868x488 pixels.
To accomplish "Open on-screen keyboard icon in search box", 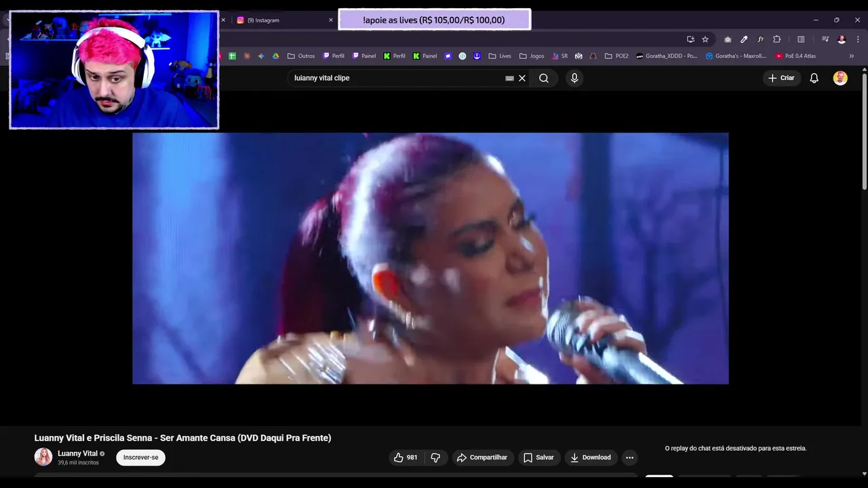I will click(x=509, y=78).
